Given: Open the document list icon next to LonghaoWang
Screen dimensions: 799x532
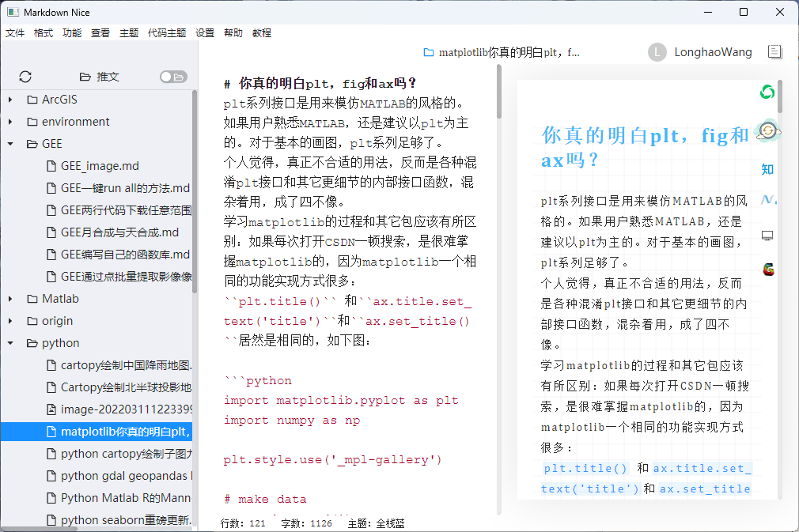Looking at the screenshot, I should 775,52.
